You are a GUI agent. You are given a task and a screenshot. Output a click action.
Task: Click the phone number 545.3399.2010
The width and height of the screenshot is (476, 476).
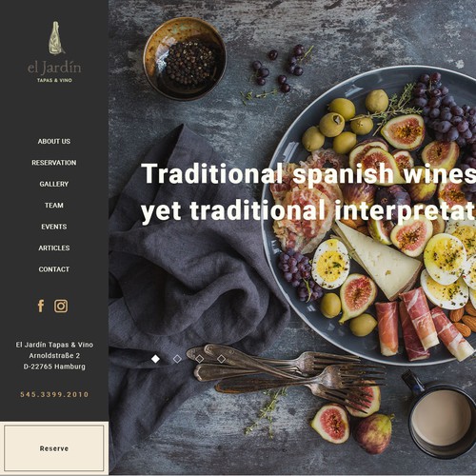point(54,394)
